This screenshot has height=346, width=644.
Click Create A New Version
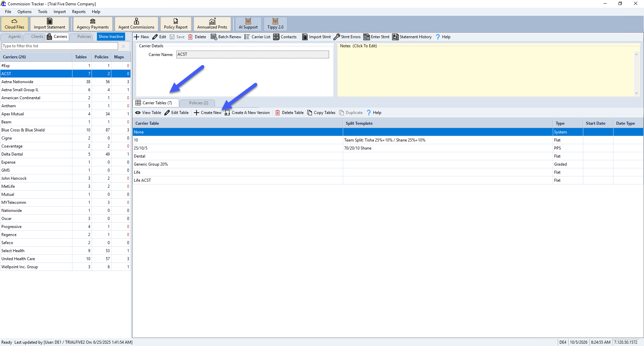247,113
